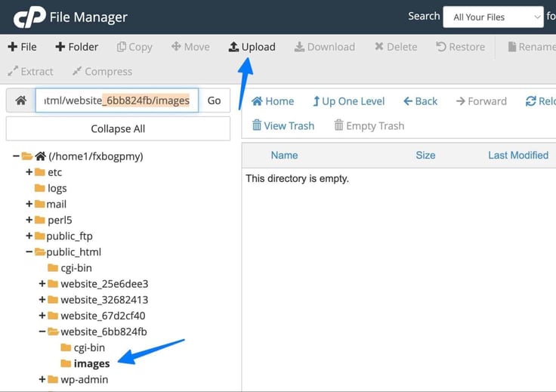
Task: Sort files by Size column
Action: point(425,156)
